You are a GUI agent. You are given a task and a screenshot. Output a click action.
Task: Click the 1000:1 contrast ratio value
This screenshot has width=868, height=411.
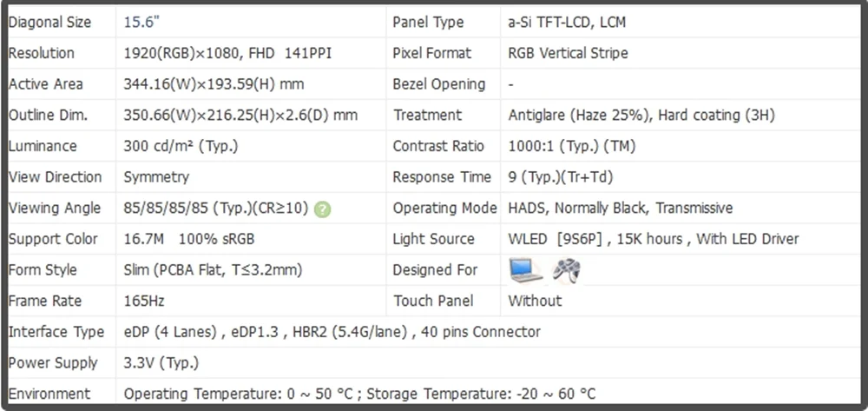(x=569, y=147)
